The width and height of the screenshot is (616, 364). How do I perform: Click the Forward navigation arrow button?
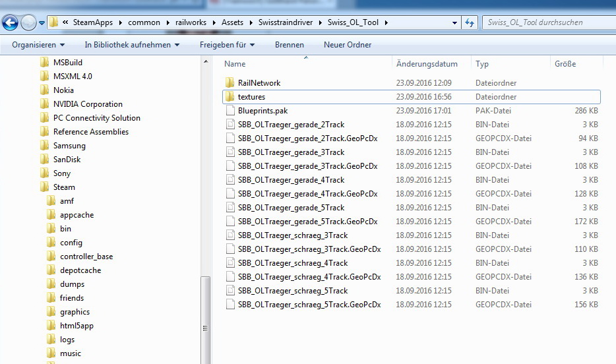point(28,22)
